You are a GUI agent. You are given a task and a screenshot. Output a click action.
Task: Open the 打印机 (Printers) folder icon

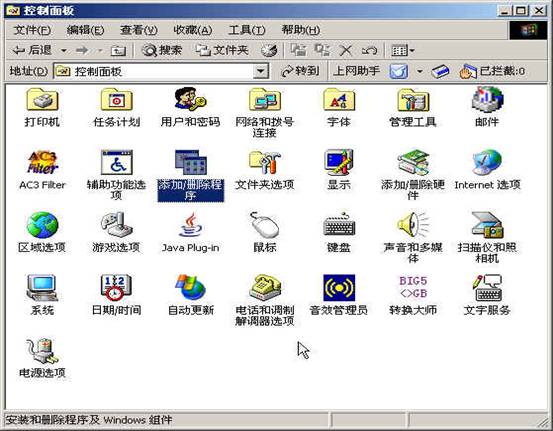point(42,100)
